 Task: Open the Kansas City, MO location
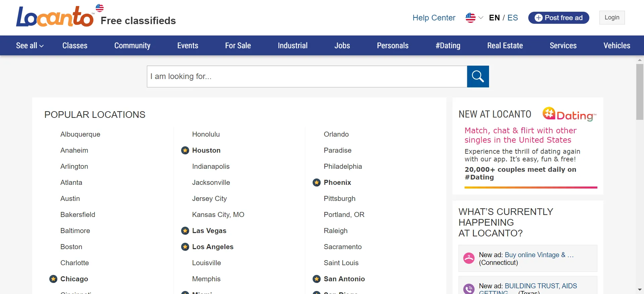tap(218, 215)
